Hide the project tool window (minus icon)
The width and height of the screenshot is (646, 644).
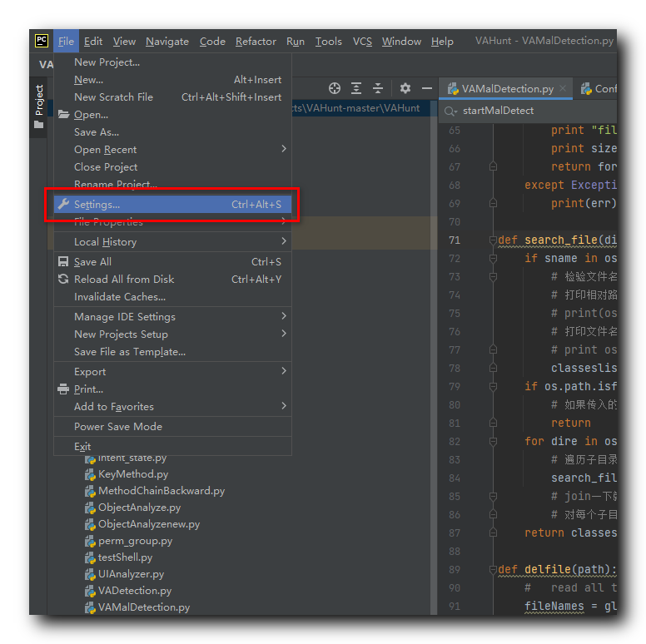tap(427, 88)
